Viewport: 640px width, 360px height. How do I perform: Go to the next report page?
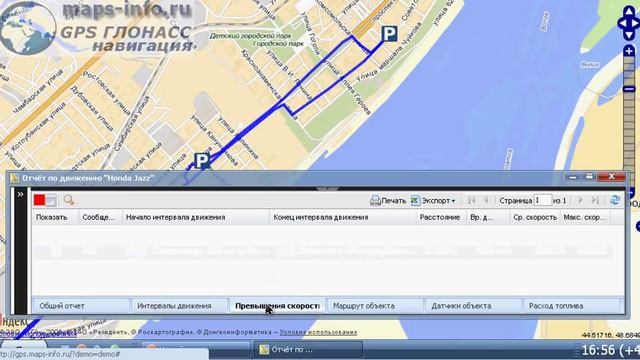[580, 200]
